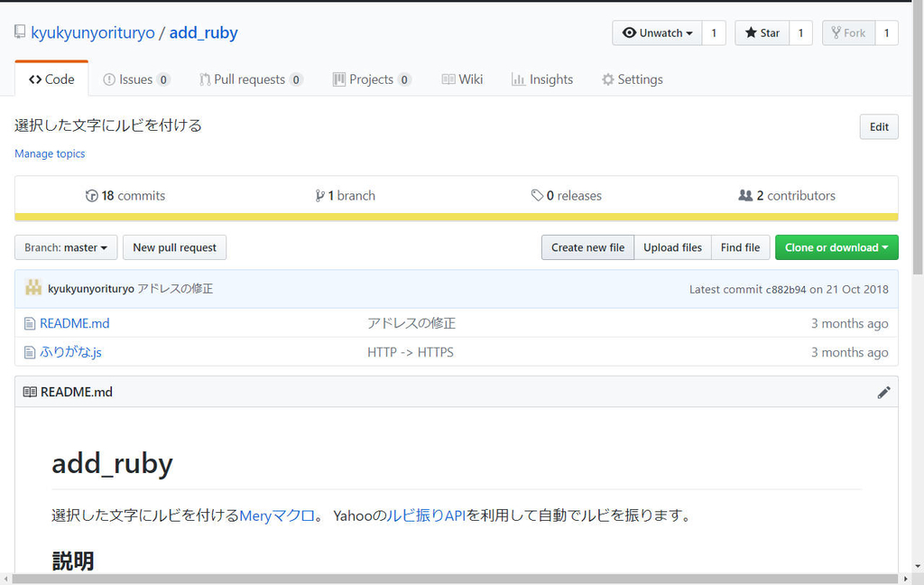Open kyukyunyorituryo owner link in title
Screen dimensions: 924x585
pyautogui.click(x=93, y=32)
